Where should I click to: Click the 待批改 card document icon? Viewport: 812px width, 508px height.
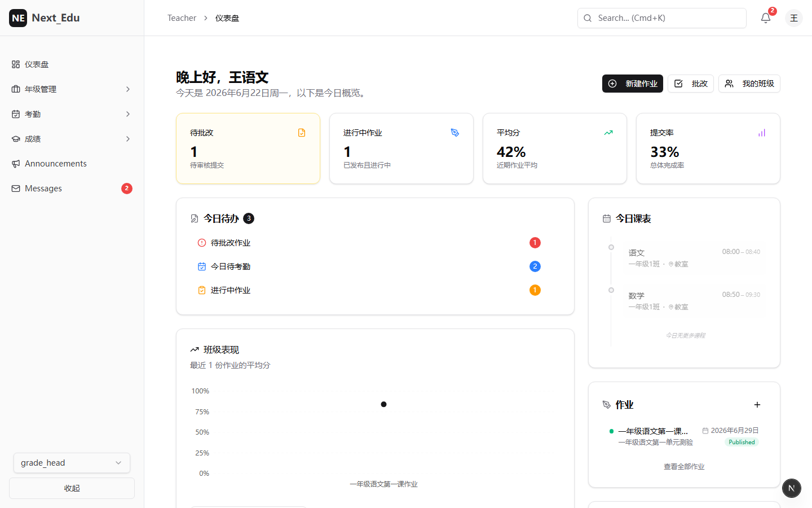[302, 133]
